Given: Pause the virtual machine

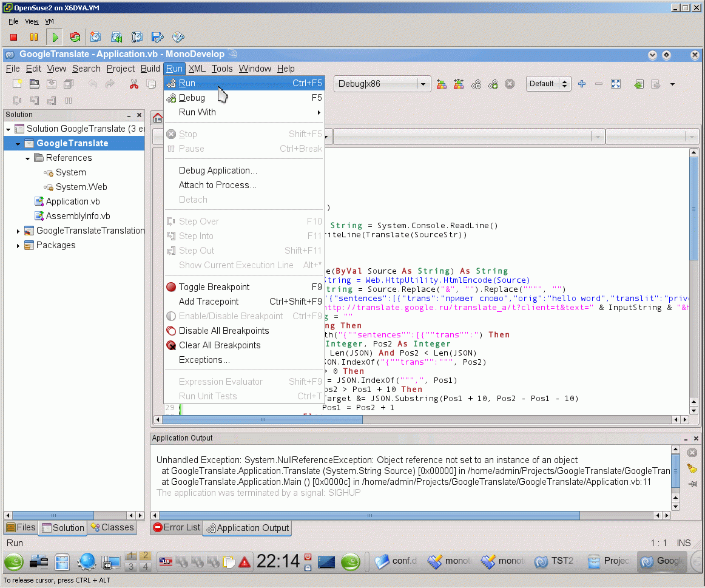Looking at the screenshot, I should [34, 37].
